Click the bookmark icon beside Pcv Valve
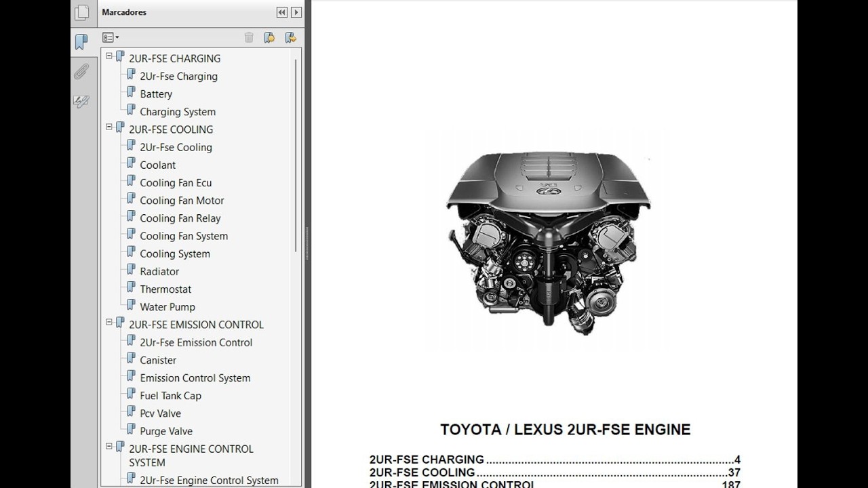Image resolution: width=868 pixels, height=488 pixels. 131,411
